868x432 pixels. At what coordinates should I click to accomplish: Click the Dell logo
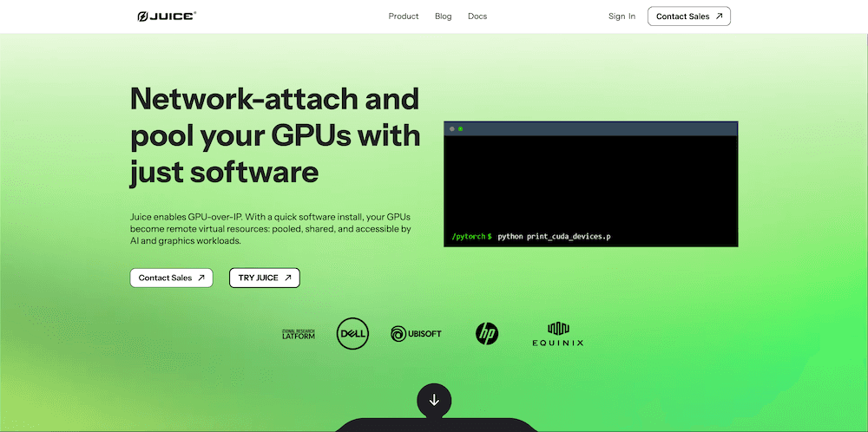(x=353, y=333)
